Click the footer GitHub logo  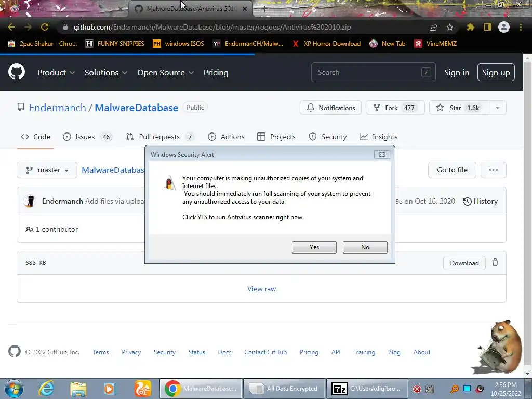coord(14,352)
